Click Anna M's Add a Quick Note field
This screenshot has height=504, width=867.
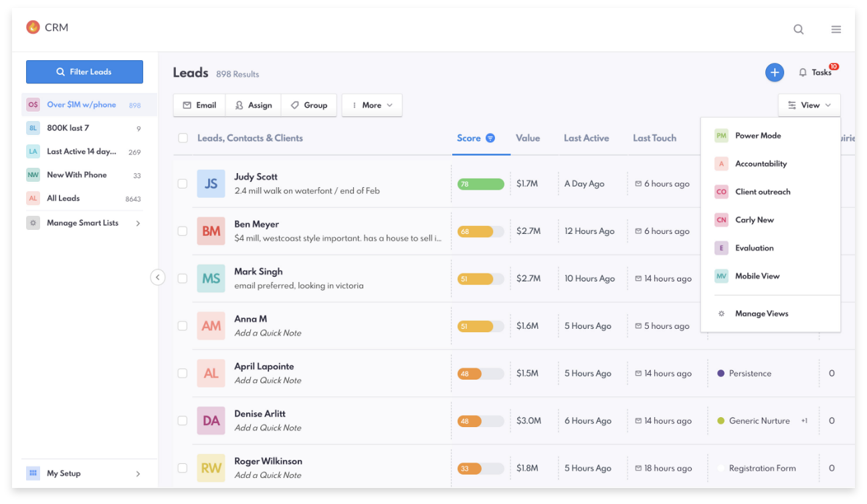coord(268,333)
